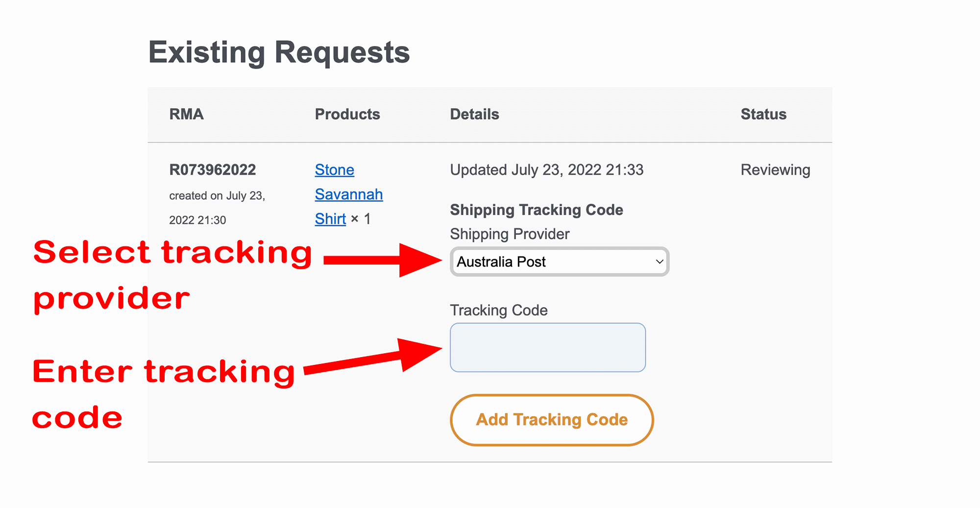Follow the Shirt product link
Viewport: 980px width, 508px height.
click(x=330, y=219)
